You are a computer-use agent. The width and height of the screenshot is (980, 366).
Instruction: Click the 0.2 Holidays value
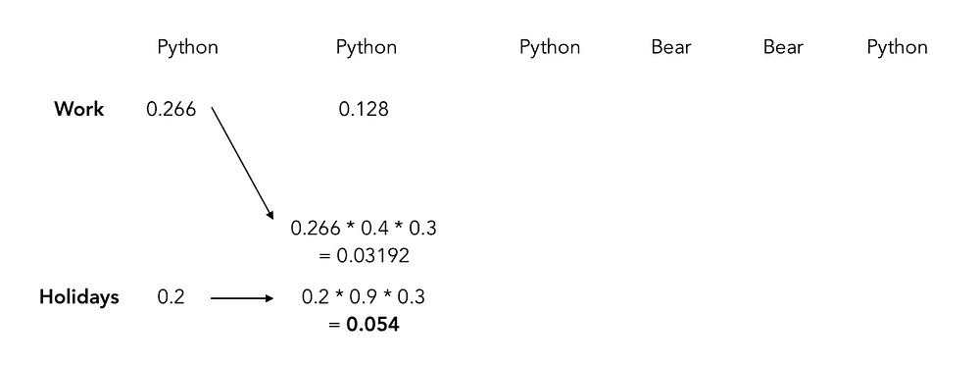pyautogui.click(x=171, y=296)
